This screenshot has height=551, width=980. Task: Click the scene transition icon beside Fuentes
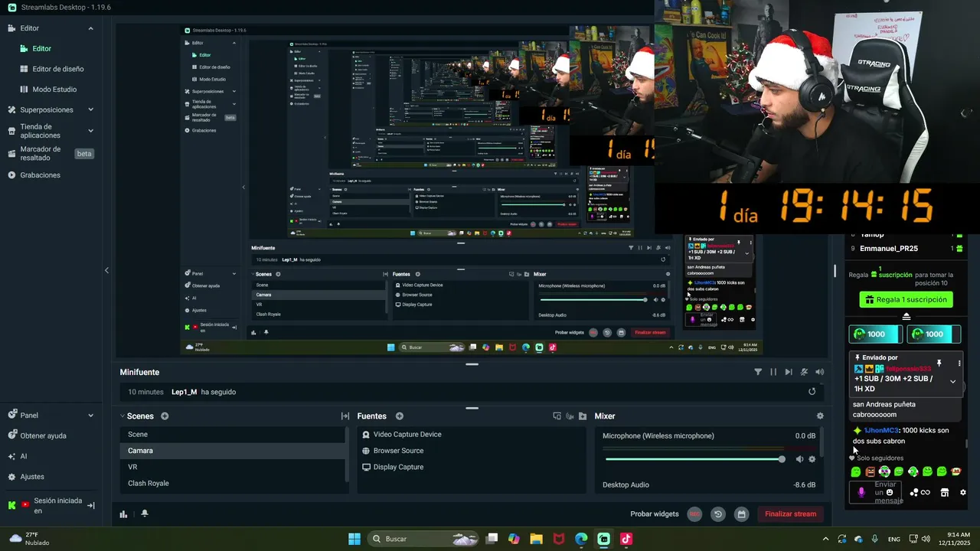(x=345, y=416)
